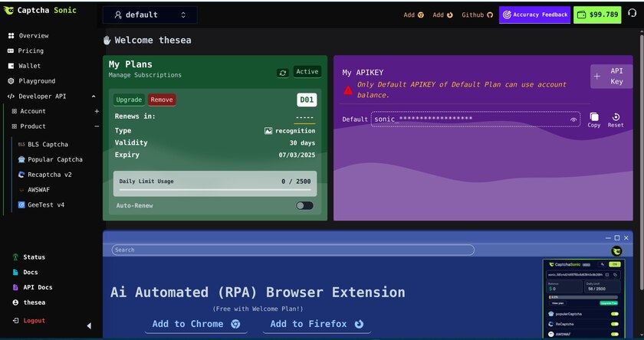
Task: Reveal the API key with eye icon
Action: click(x=573, y=119)
